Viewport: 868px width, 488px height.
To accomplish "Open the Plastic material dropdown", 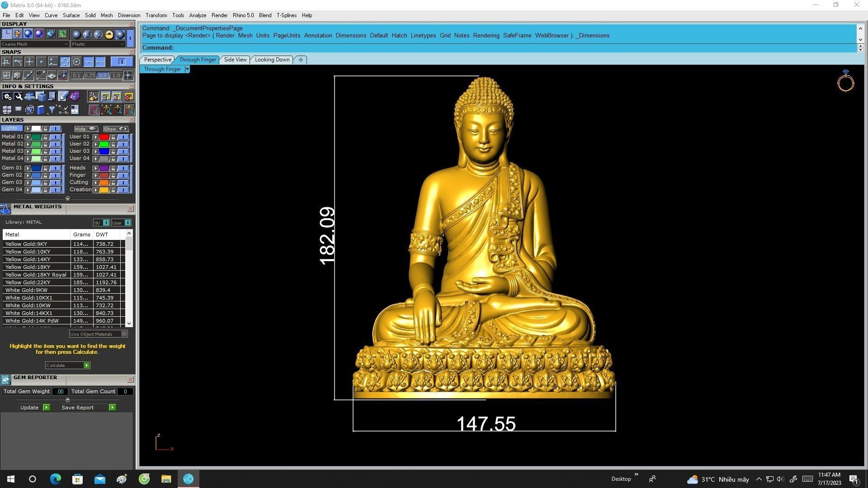I will [98, 44].
